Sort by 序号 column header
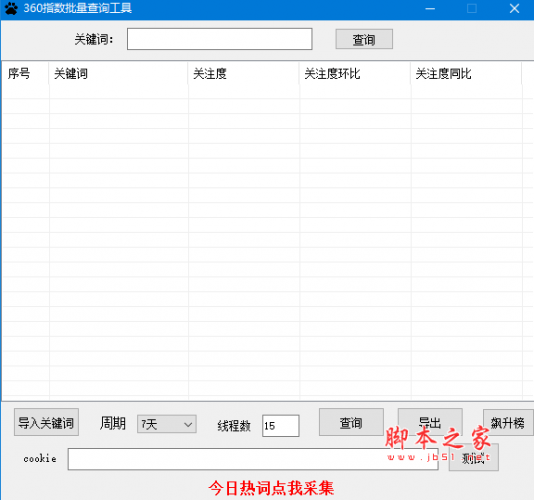Screen dimensions: 534x500 point(25,74)
